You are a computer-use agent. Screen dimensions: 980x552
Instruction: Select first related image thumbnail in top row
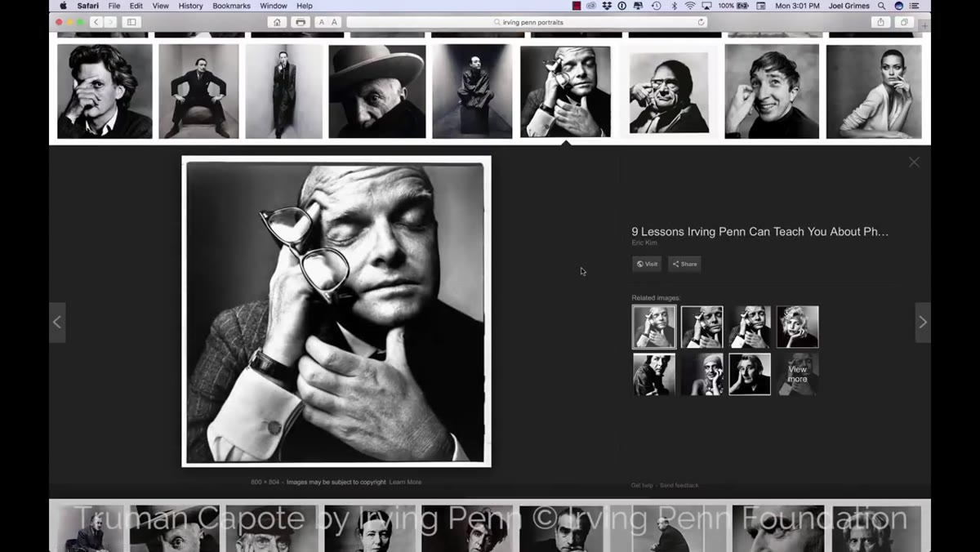(654, 327)
